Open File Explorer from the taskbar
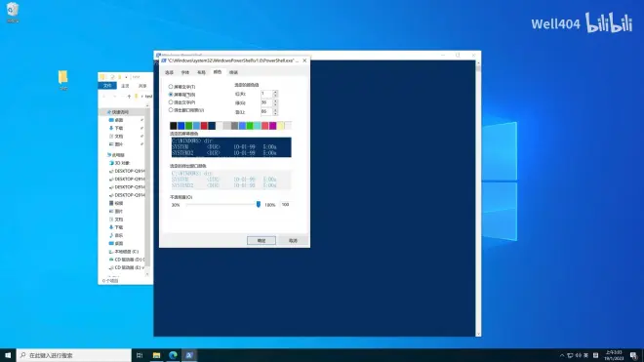644x362 pixels. [x=156, y=355]
